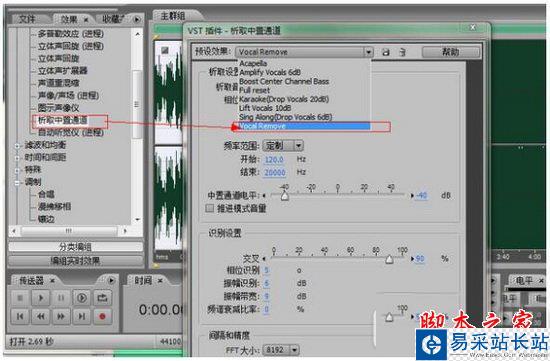Close the VST plugin dialog
The image size is (550, 361).
(x=473, y=27)
